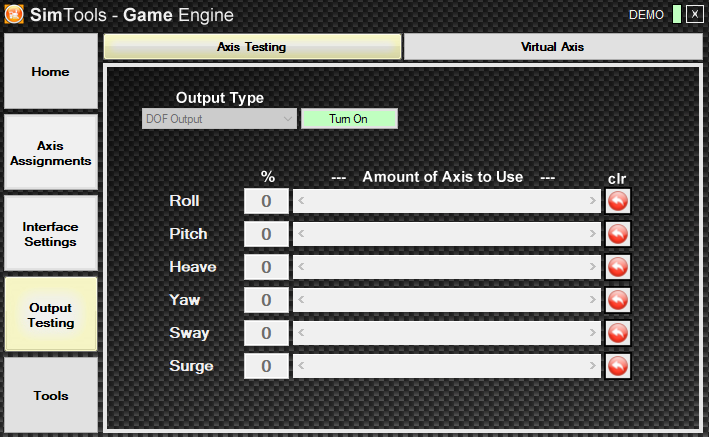Click the Yaw percent value field

266,300
